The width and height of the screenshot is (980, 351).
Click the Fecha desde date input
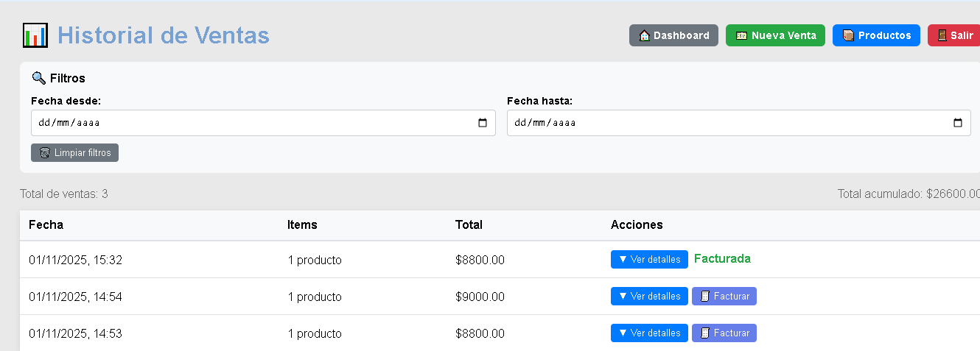click(x=251, y=123)
